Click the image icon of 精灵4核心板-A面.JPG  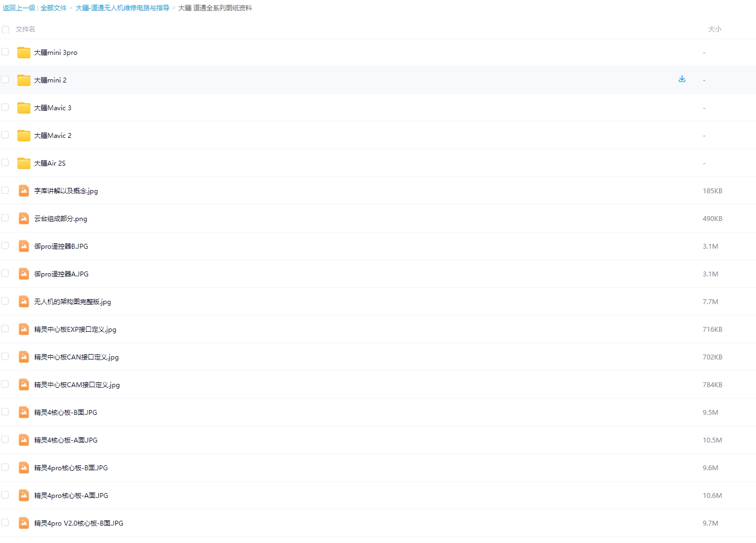pos(24,440)
